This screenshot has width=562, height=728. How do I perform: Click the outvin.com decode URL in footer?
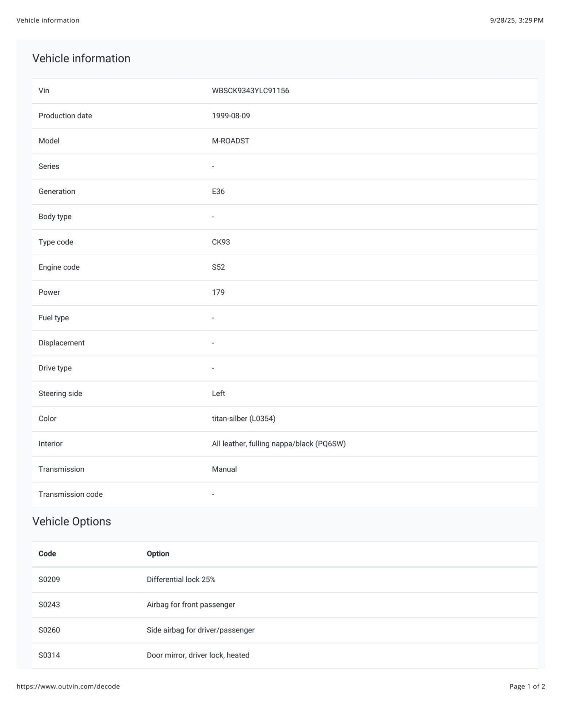pyautogui.click(x=68, y=686)
